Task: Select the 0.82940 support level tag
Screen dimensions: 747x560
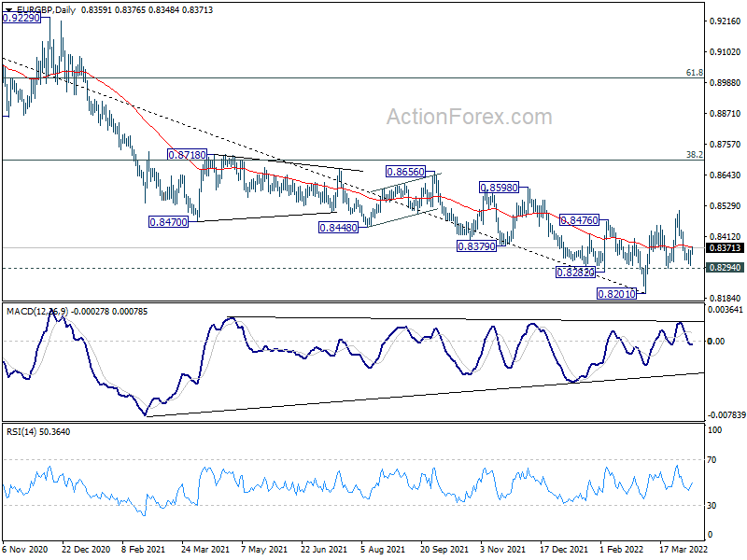Action: click(x=725, y=268)
